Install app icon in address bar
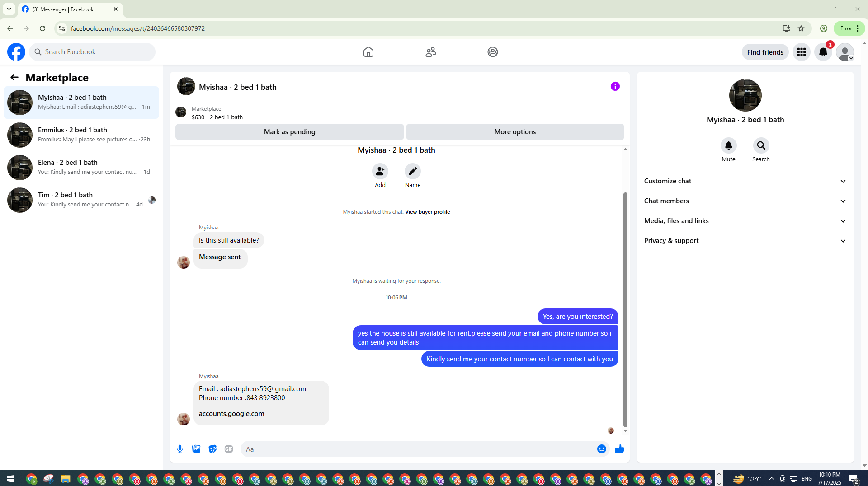The width and height of the screenshot is (868, 486). pos(787,28)
